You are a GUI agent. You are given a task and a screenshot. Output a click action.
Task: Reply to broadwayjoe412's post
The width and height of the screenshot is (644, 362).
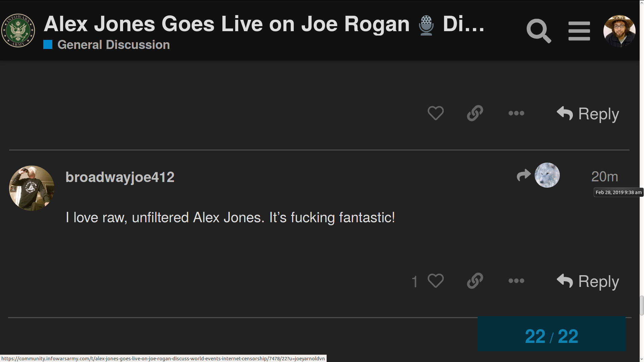[x=588, y=281]
